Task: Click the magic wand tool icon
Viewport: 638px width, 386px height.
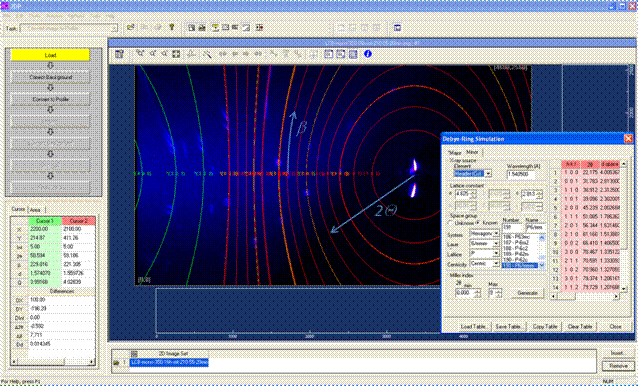Action: point(207,54)
